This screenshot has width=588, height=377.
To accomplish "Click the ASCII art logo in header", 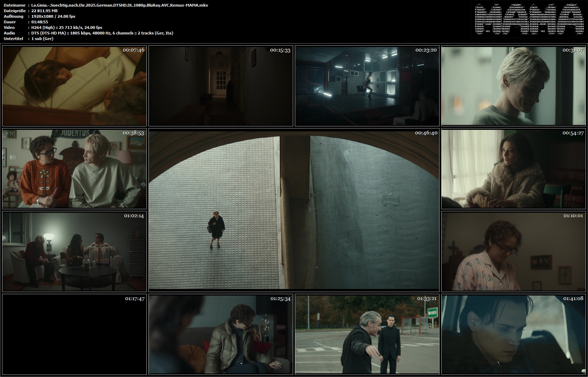I will pos(529,19).
